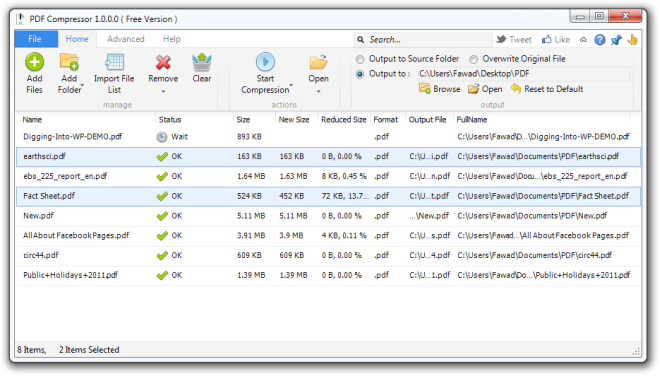Select the ebs_225_report_en.pdf file name
This screenshot has width=660, height=376.
click(x=65, y=176)
